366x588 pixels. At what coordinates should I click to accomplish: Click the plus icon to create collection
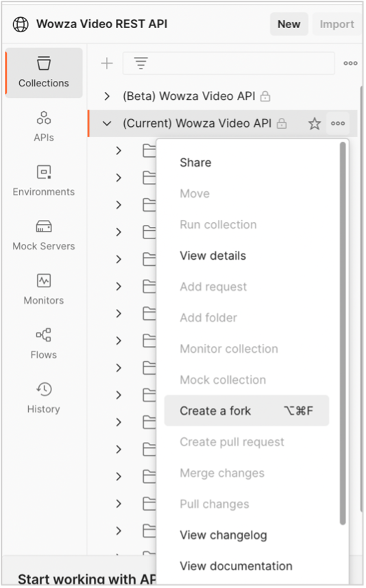tap(107, 63)
